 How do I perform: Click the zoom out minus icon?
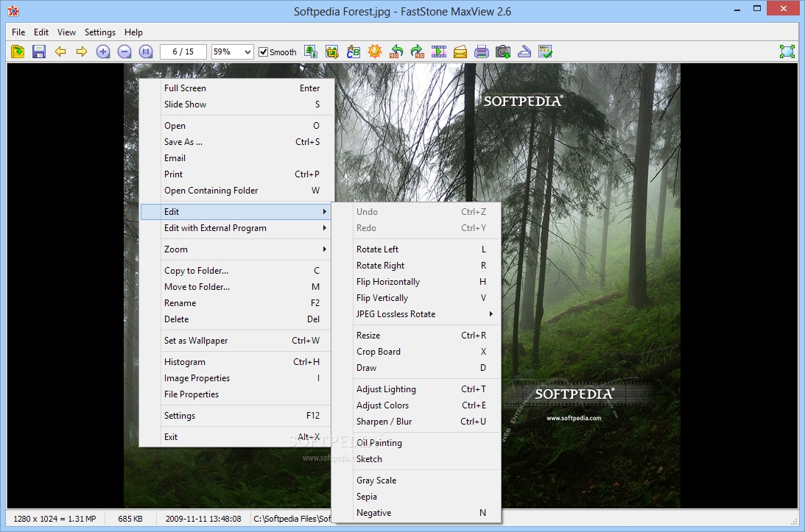pos(124,52)
